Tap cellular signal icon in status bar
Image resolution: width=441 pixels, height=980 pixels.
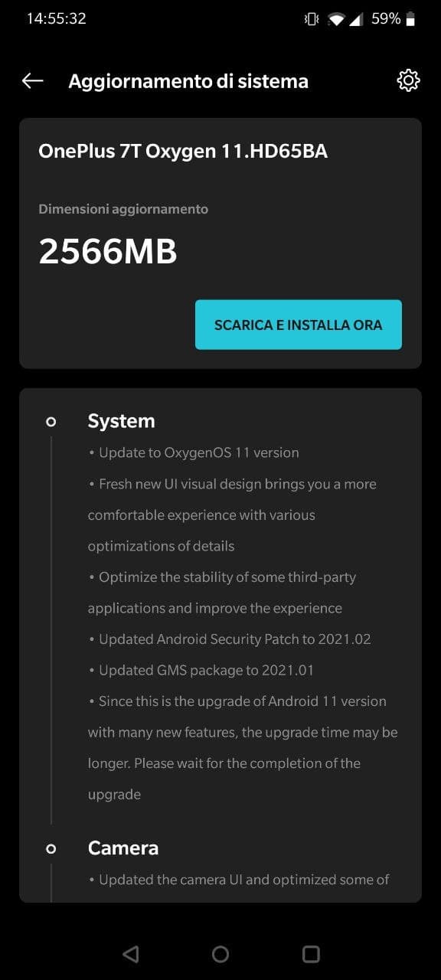356,19
